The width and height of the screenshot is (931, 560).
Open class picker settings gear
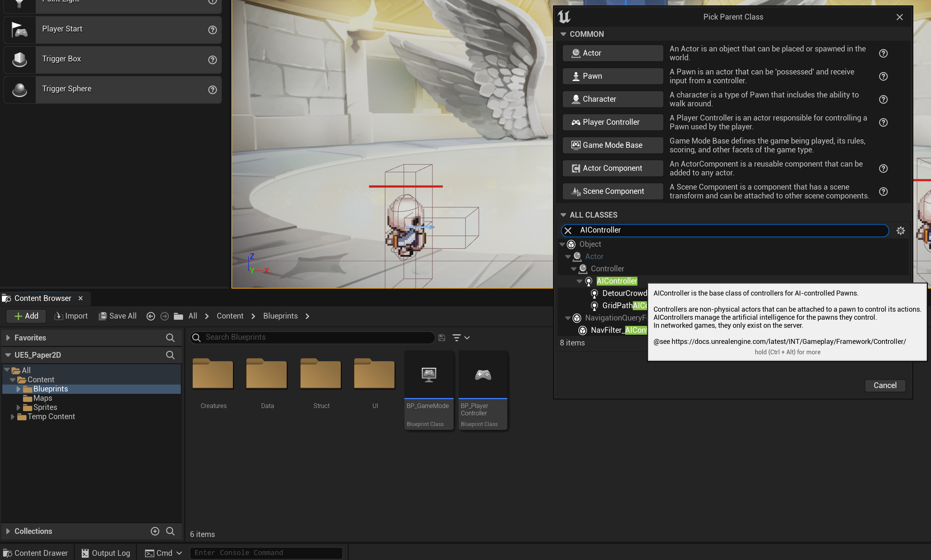[900, 230]
